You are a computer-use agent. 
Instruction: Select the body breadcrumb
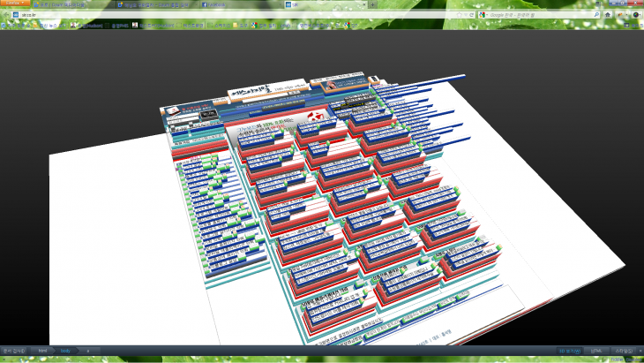pos(65,351)
